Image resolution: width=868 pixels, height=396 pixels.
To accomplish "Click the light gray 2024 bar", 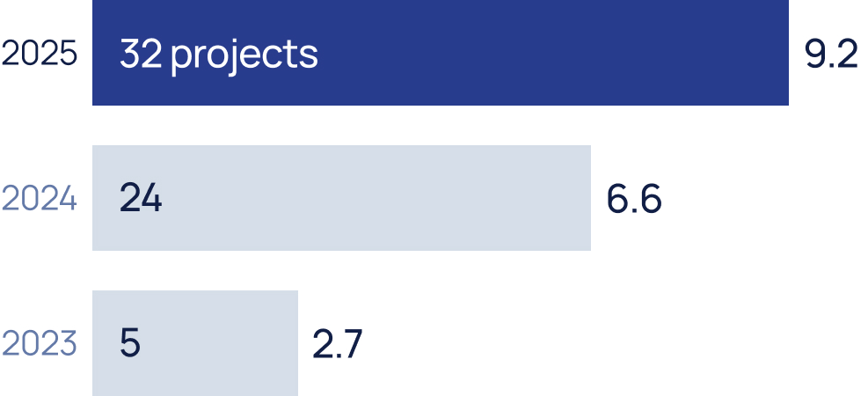I will click(341, 198).
